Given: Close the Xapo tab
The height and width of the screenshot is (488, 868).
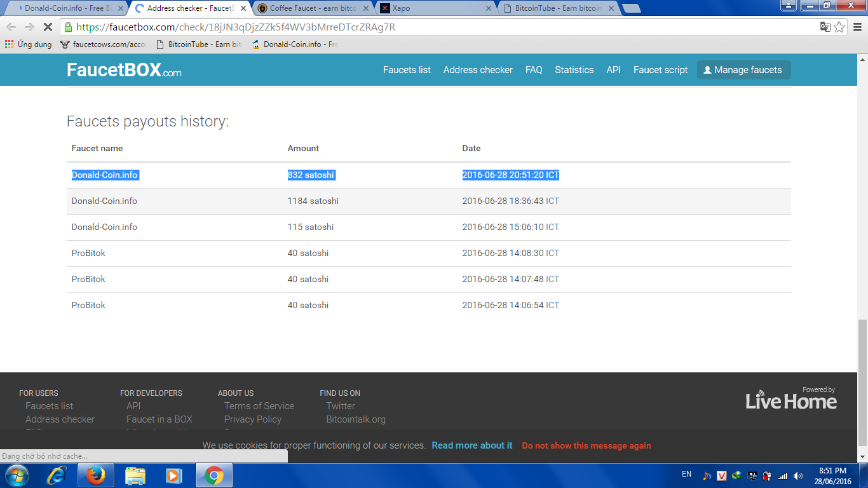Looking at the screenshot, I should 488,8.
